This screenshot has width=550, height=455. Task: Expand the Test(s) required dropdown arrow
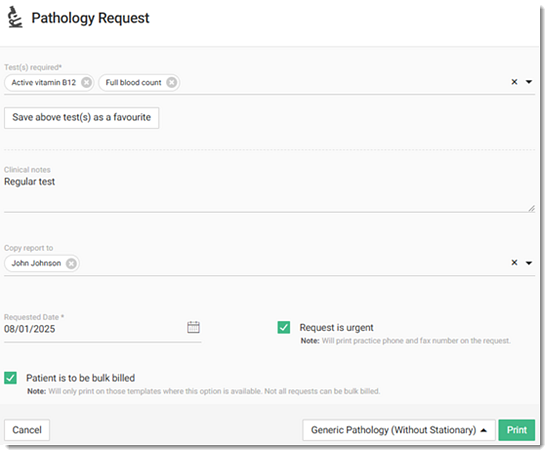pos(529,82)
